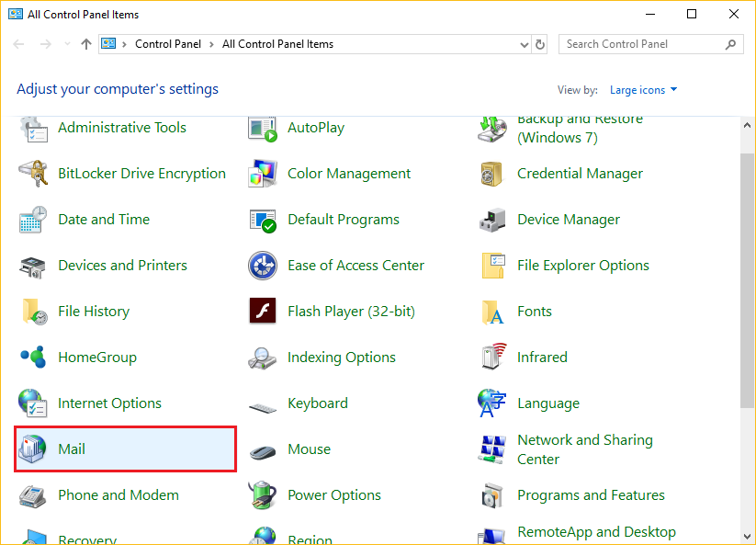Open the Administrative Tools icon
The height and width of the screenshot is (545, 756).
[x=34, y=130]
